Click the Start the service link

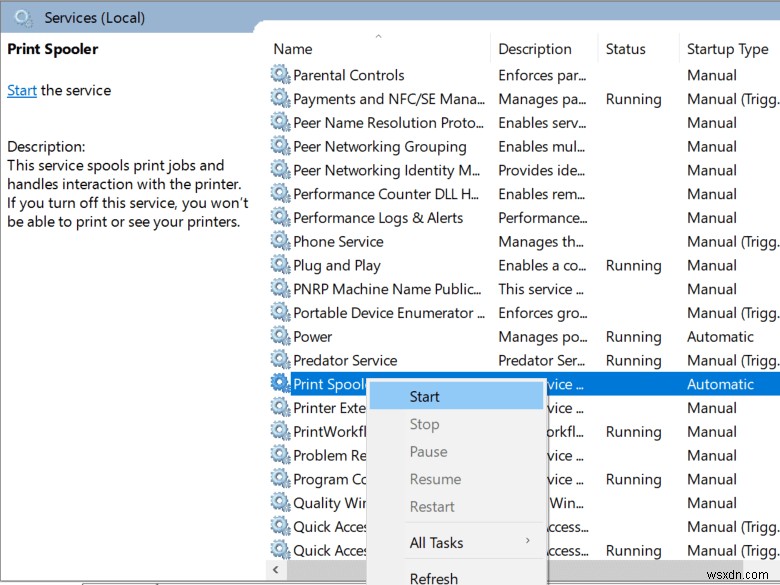(22, 91)
